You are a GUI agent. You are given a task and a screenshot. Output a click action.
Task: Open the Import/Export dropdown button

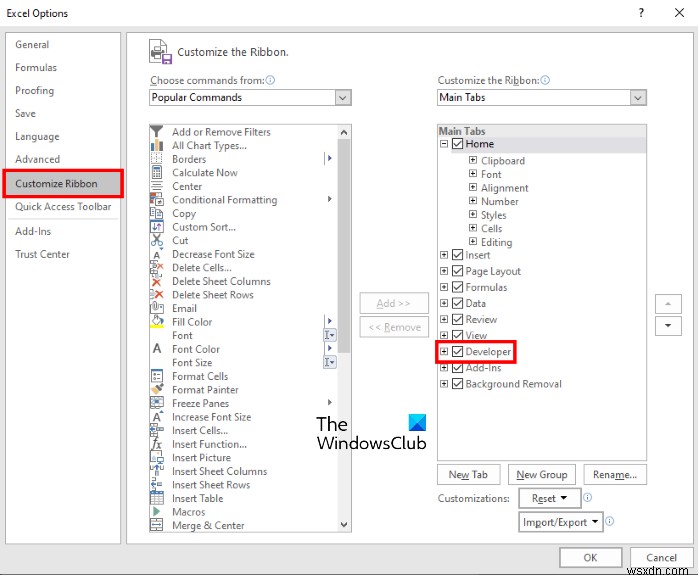[x=560, y=522]
